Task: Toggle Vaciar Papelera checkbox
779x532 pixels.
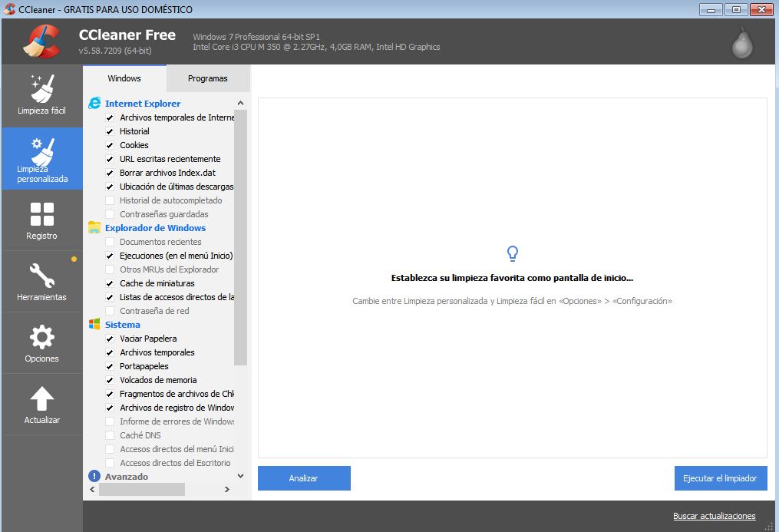Action: [110, 339]
